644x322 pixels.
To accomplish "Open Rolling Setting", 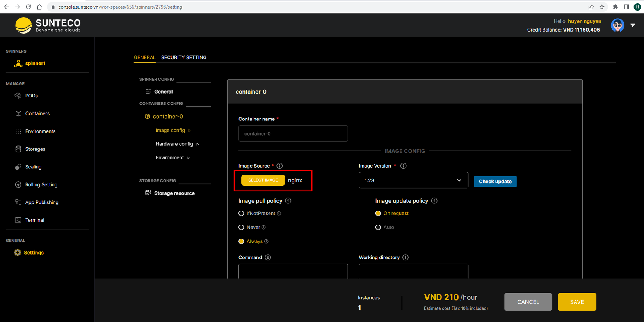I will click(41, 185).
